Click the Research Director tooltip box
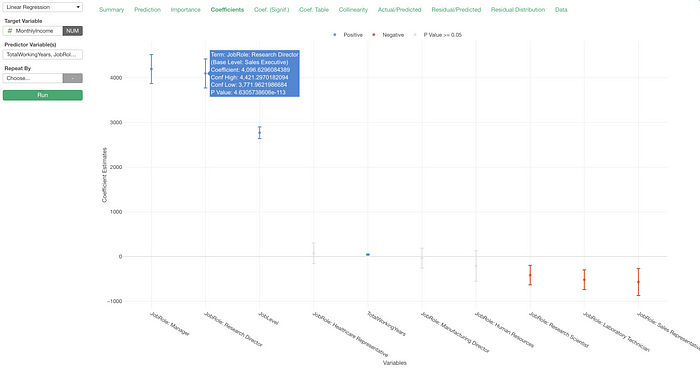The width and height of the screenshot is (700, 371). [254, 73]
